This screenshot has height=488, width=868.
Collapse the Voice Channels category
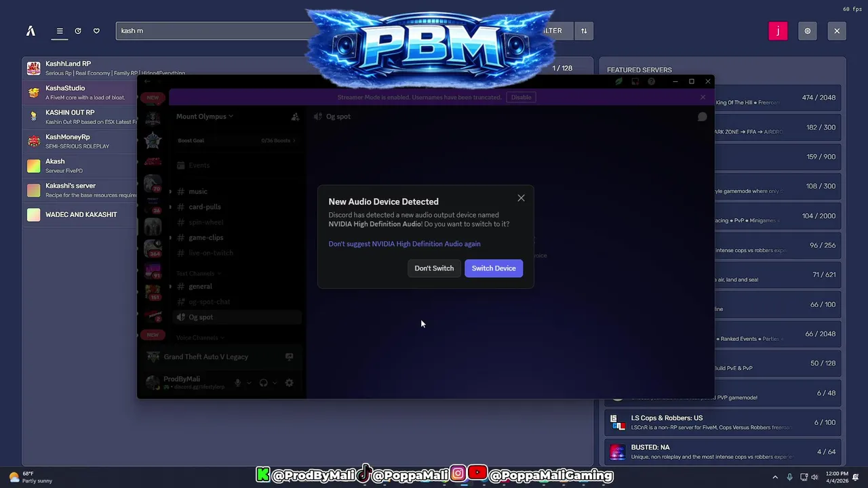[200, 338]
